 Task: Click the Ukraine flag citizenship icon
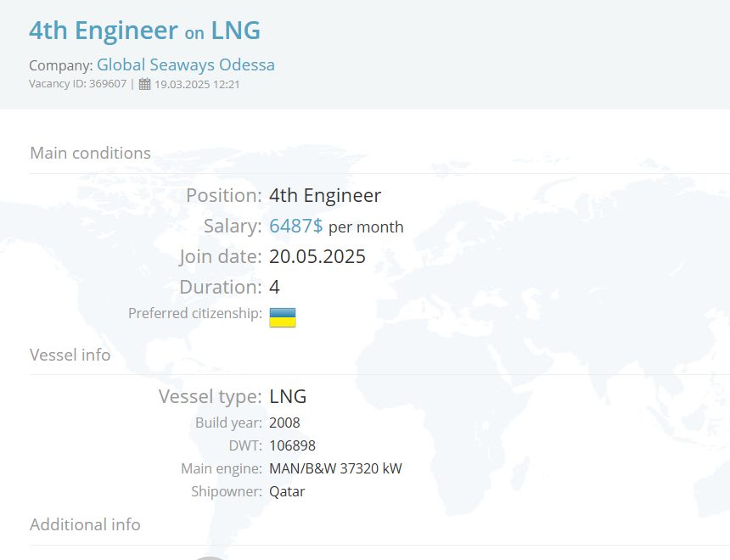tap(283, 317)
